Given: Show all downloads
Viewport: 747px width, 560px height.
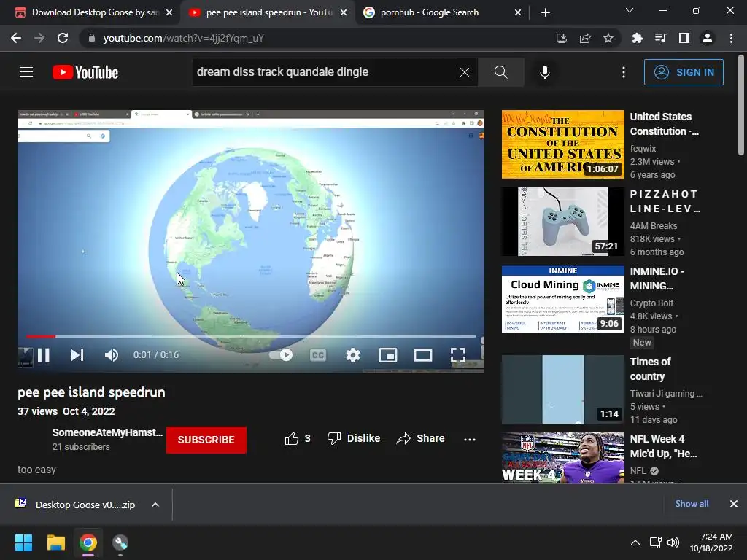Looking at the screenshot, I should (x=692, y=503).
